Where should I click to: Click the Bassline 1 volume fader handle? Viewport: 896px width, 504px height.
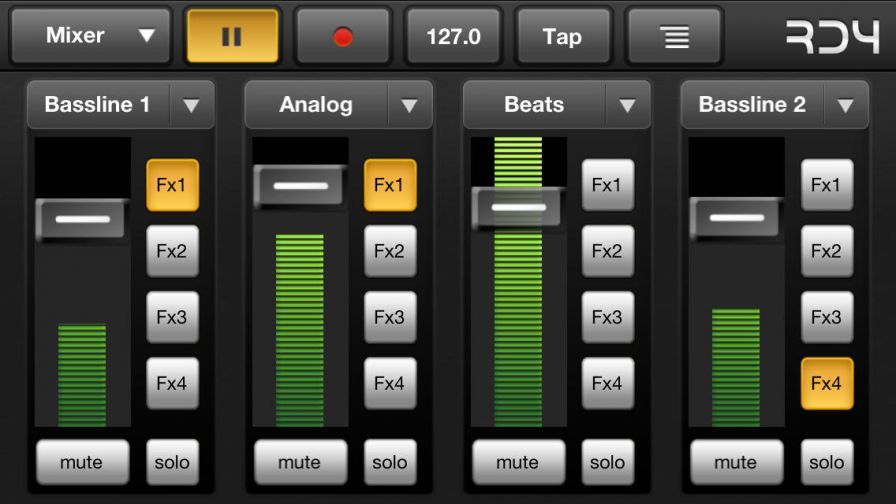tap(82, 219)
